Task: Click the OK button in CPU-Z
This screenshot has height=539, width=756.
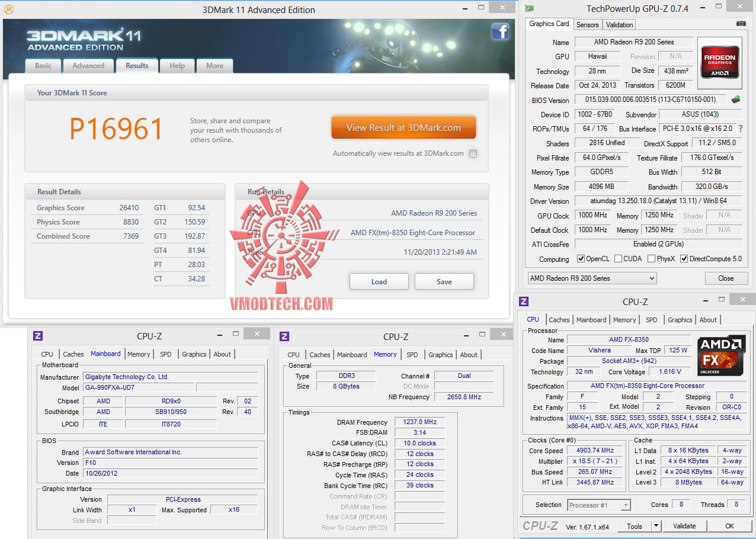Action: [x=730, y=526]
